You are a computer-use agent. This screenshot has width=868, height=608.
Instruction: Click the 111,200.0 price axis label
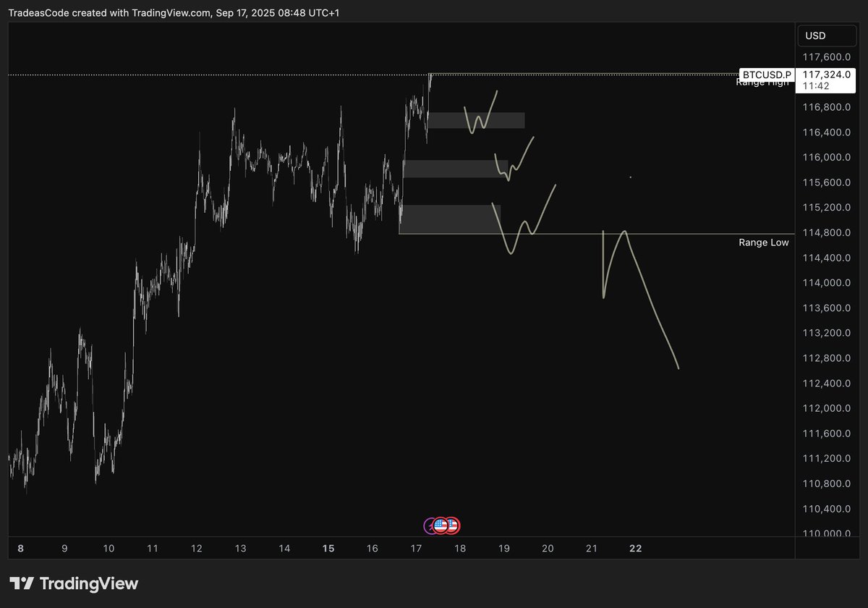826,459
